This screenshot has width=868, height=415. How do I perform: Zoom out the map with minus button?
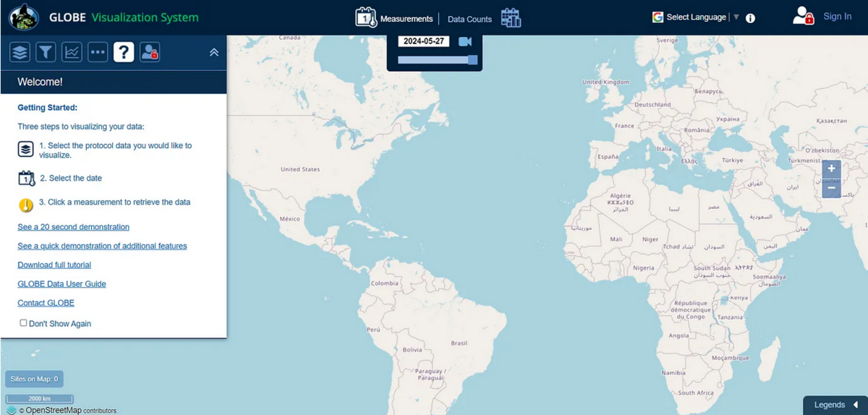click(x=832, y=189)
